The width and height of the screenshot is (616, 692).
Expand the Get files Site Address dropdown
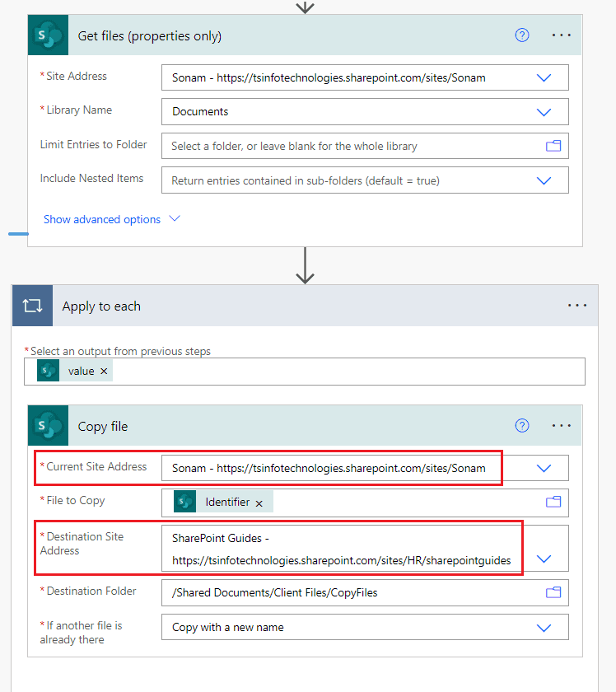tap(544, 77)
